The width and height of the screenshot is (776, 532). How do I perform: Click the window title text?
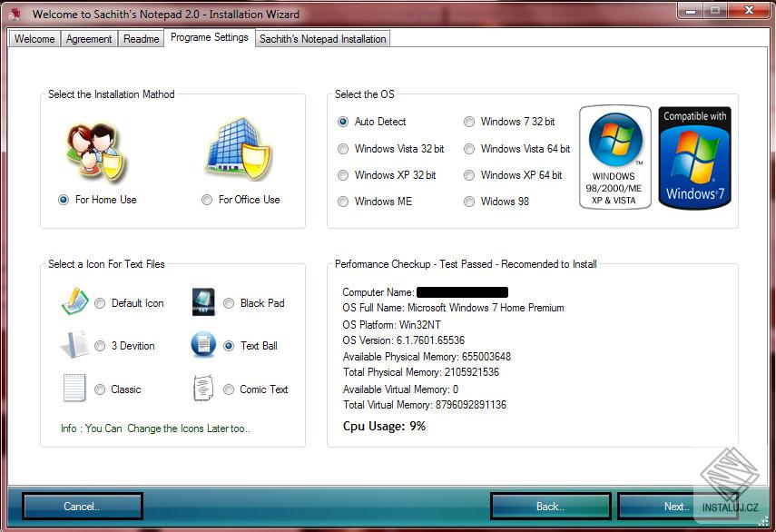(166, 15)
